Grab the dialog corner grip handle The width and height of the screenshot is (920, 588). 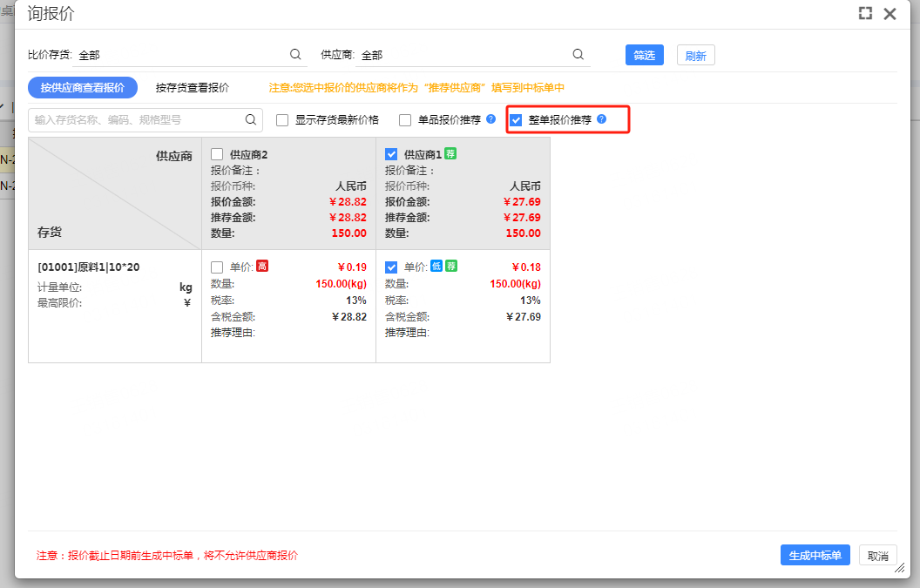899,567
